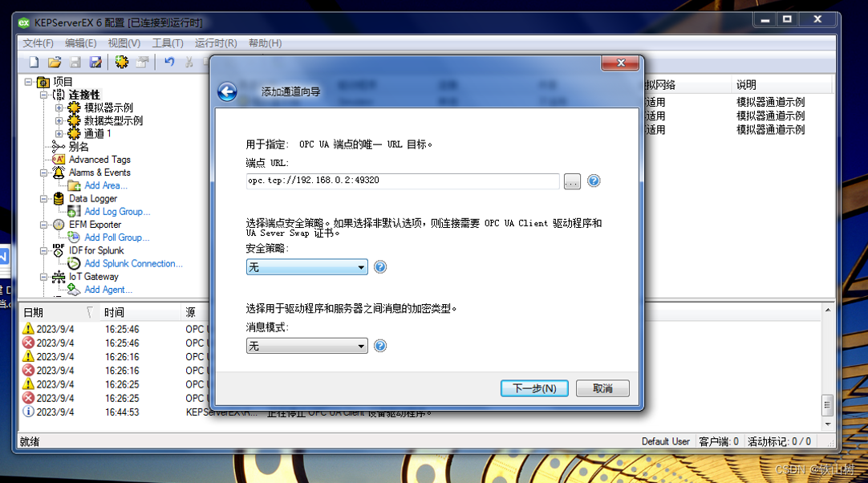The height and width of the screenshot is (483, 868).
Task: Open the 安全策略 dropdown
Action: click(x=363, y=266)
